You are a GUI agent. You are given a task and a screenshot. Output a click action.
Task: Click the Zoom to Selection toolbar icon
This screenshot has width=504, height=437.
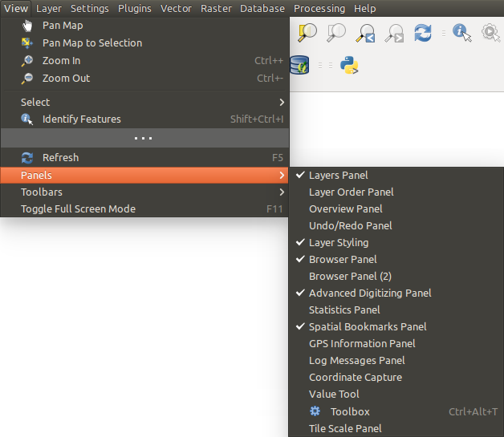[x=307, y=33]
